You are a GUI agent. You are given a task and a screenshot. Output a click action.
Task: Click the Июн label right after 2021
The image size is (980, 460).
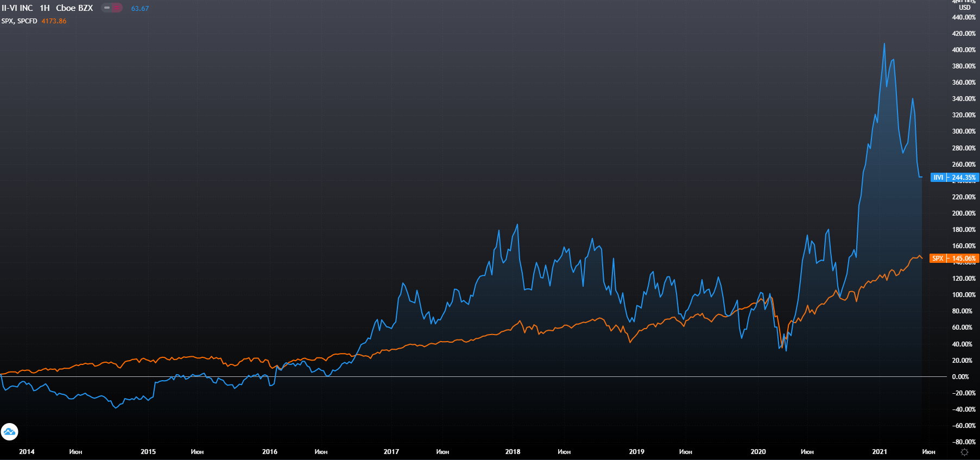click(929, 452)
